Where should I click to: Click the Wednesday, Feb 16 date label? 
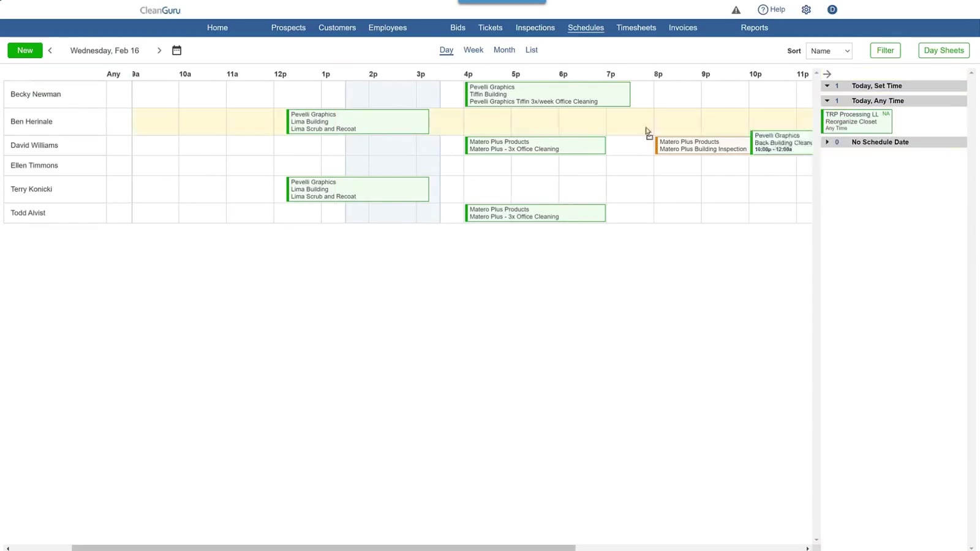[105, 51]
